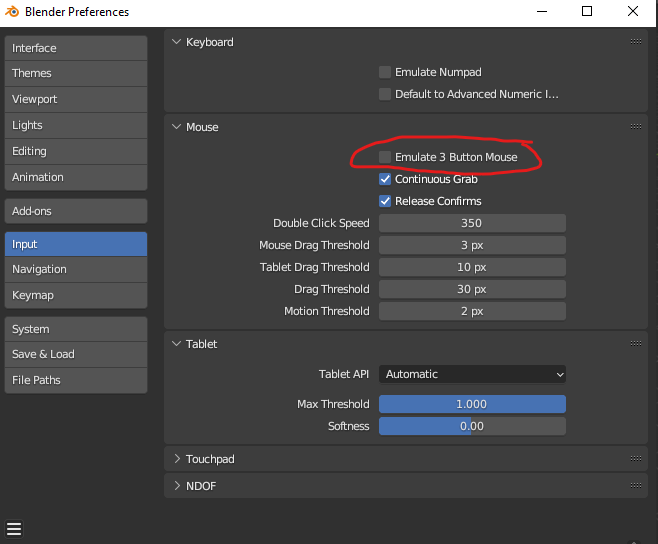This screenshot has width=658, height=544.
Task: Open the Save & Load section
Action: pos(76,355)
